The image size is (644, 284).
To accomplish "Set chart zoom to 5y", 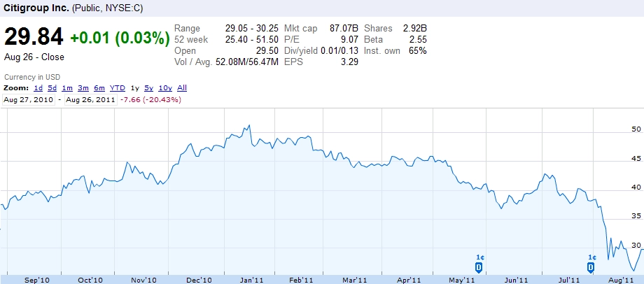I will point(148,88).
